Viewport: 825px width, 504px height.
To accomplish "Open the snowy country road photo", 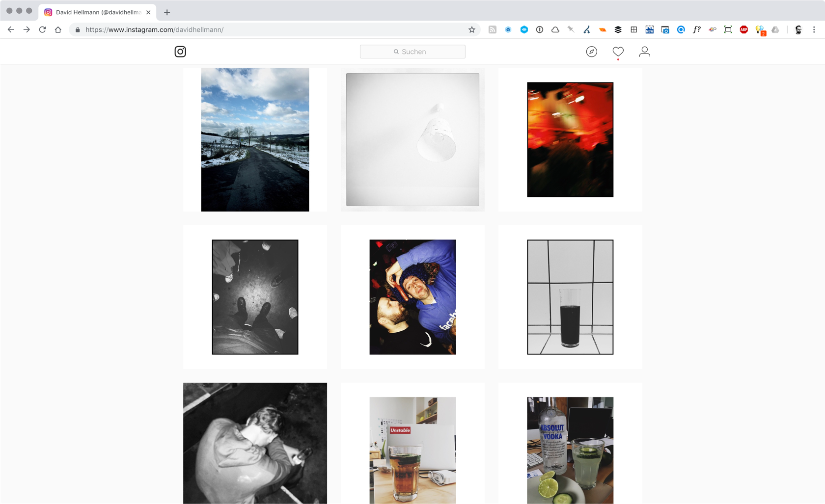I will [x=255, y=139].
